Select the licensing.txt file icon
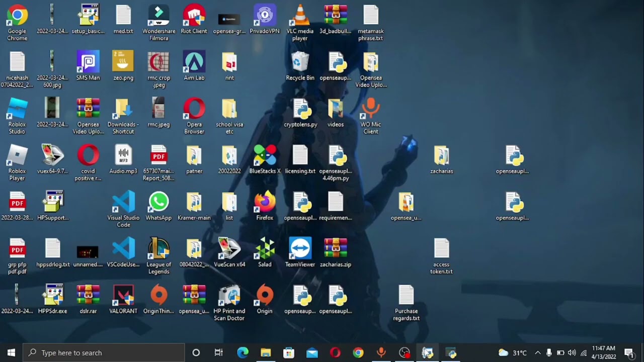 300,159
